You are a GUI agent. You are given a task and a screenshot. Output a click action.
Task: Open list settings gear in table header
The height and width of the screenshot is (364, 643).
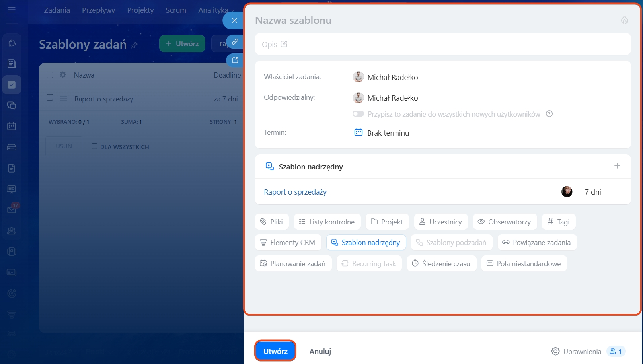[x=63, y=75]
